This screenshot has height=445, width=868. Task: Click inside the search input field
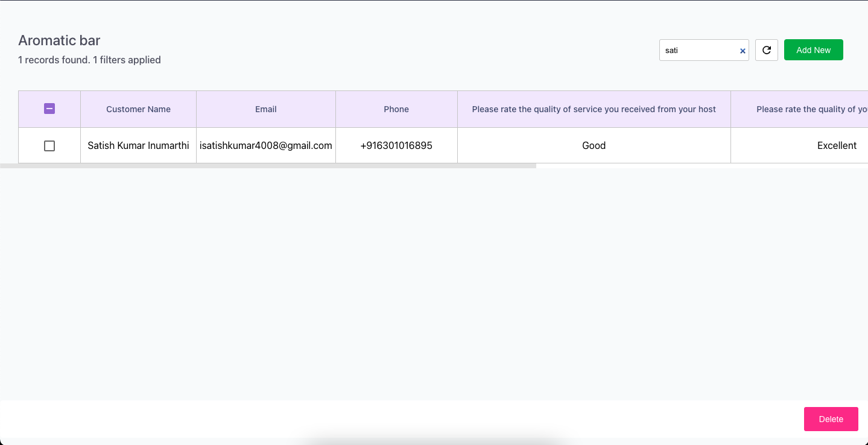(697, 50)
